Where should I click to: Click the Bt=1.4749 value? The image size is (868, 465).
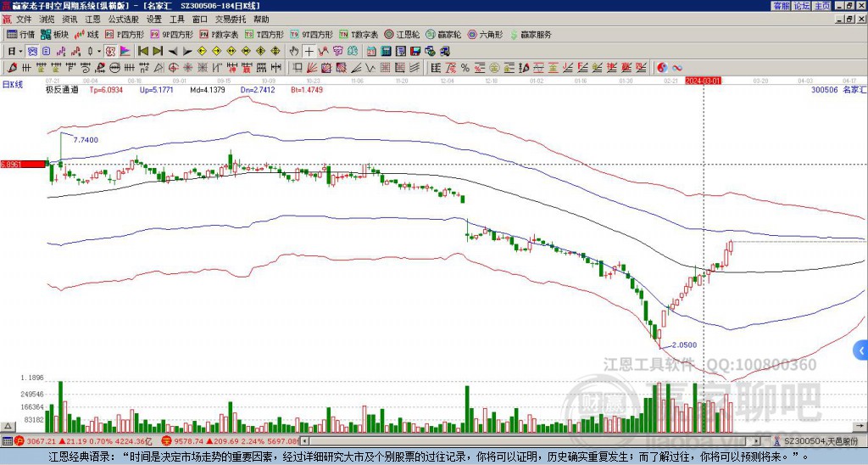307,90
